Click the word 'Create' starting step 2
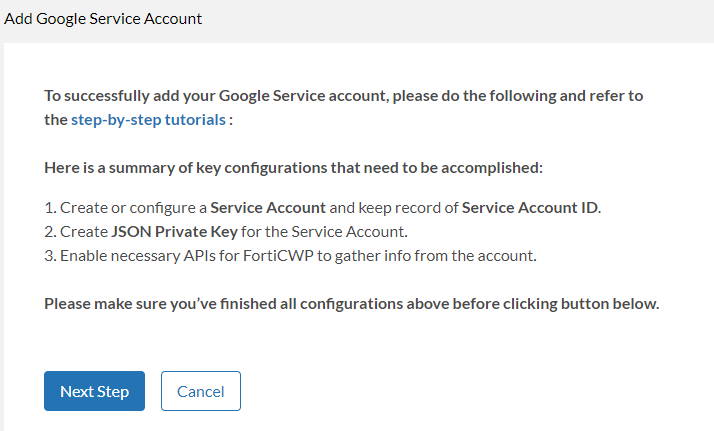 coord(83,232)
